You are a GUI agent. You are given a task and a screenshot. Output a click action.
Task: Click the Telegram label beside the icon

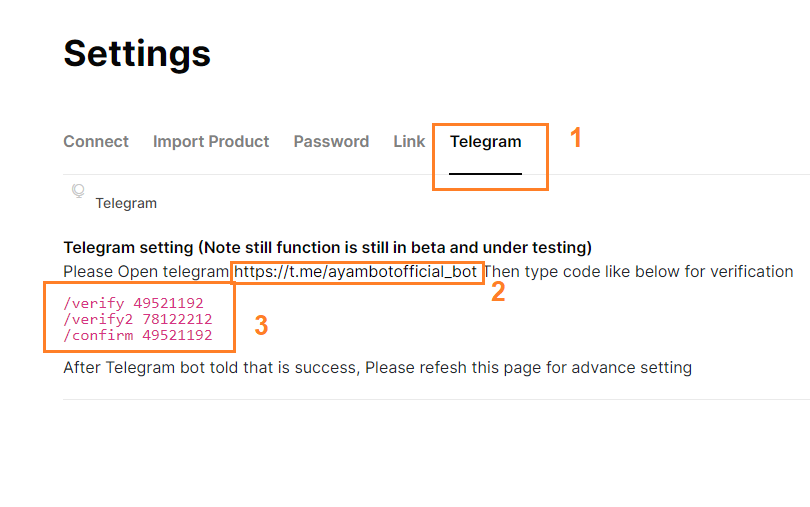pyautogui.click(x=126, y=203)
